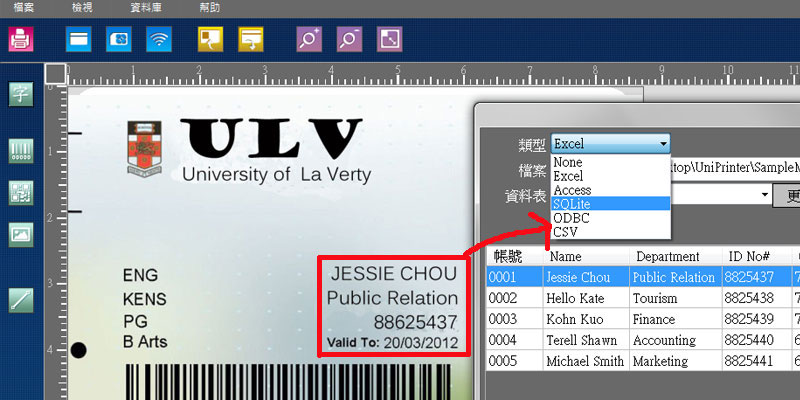The height and width of the screenshot is (400, 800).
Task: Click the Department column header
Action: point(667,257)
